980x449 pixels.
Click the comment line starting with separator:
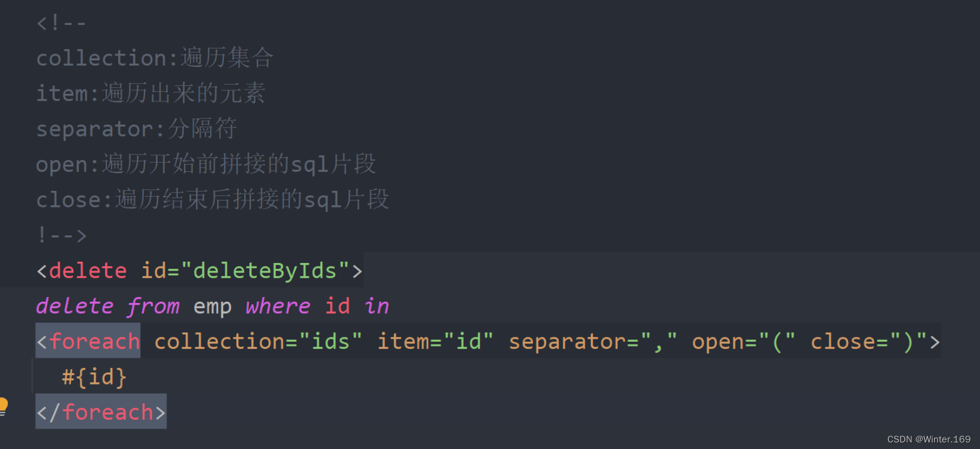[x=137, y=129]
